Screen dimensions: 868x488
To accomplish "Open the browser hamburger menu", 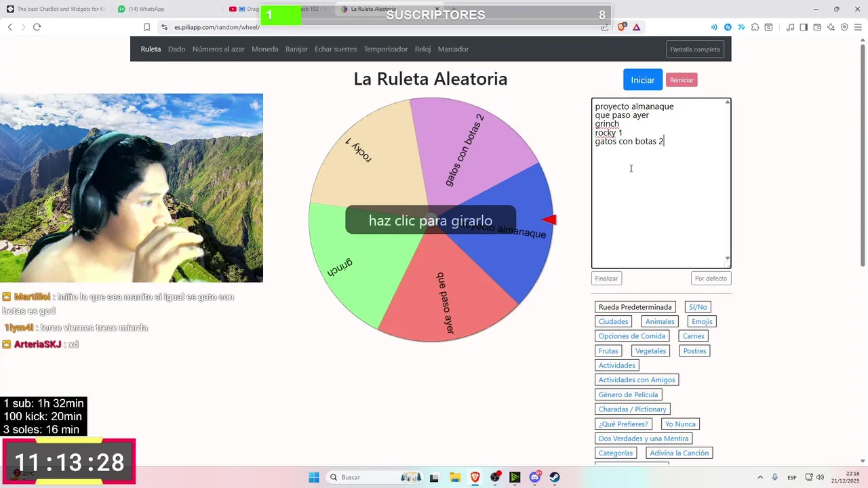I will click(858, 27).
